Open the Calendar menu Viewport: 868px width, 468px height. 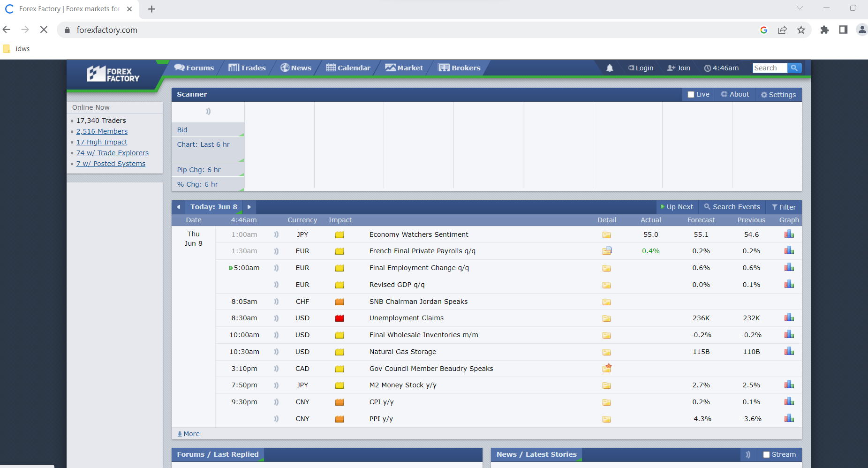(x=348, y=68)
